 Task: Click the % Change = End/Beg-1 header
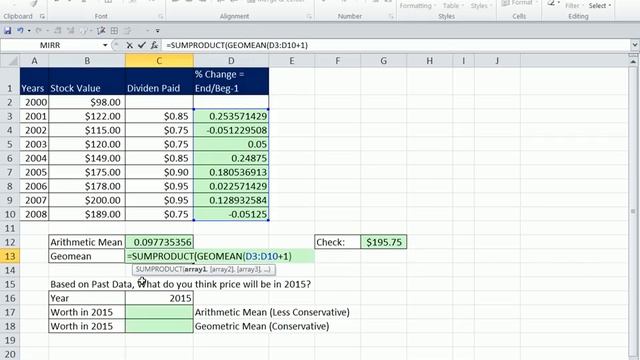[x=231, y=82]
